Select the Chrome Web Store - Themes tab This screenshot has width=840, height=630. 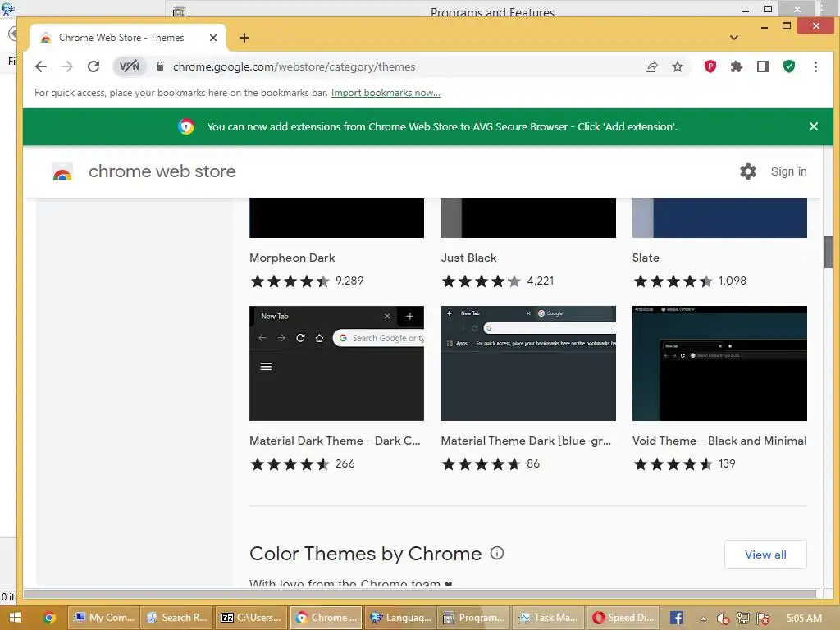click(121, 38)
